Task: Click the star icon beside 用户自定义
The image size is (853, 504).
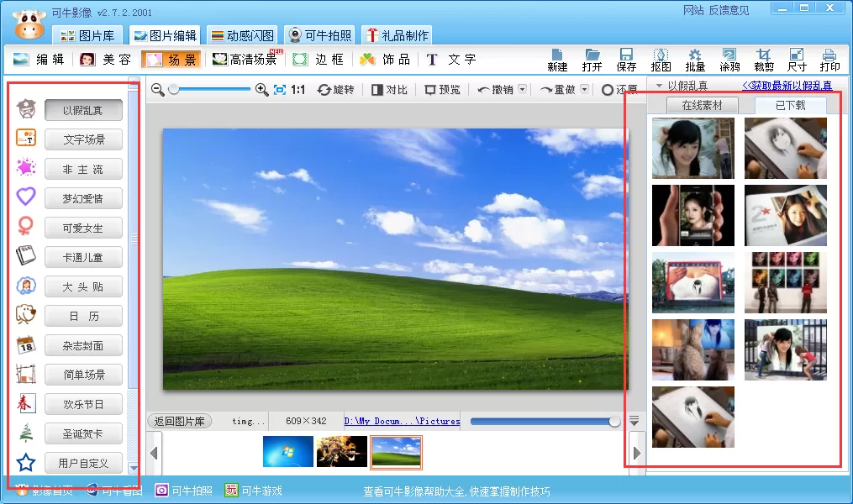Action: pos(25,463)
